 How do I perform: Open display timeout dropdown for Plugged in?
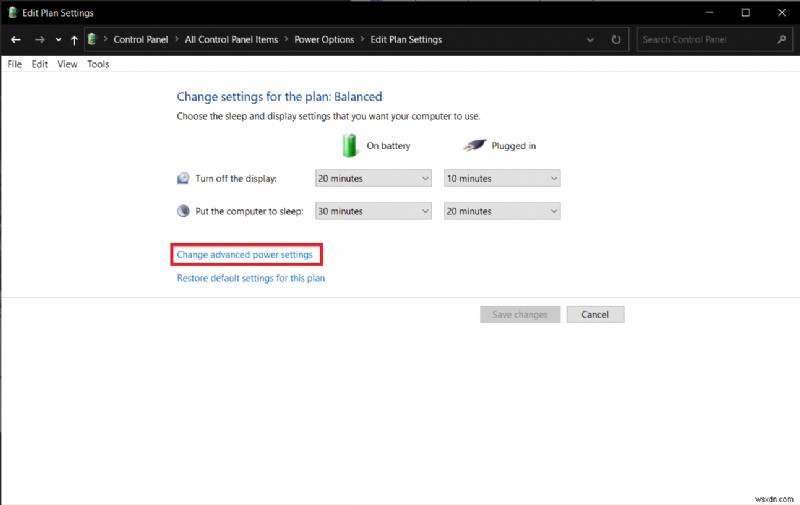(502, 179)
